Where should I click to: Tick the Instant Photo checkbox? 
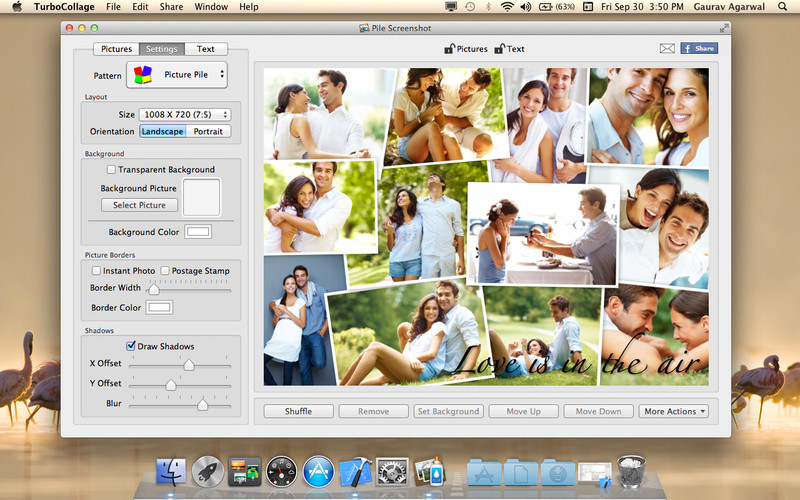pyautogui.click(x=97, y=271)
